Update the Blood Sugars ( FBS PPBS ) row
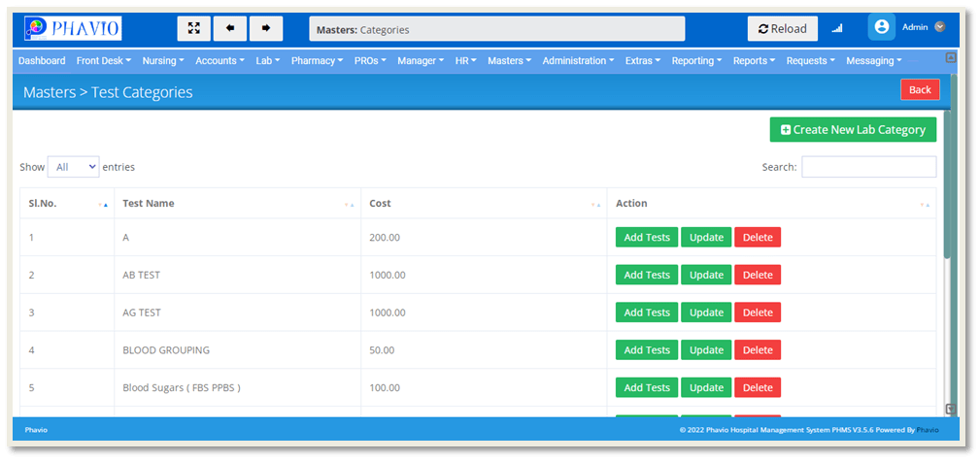 706,387
